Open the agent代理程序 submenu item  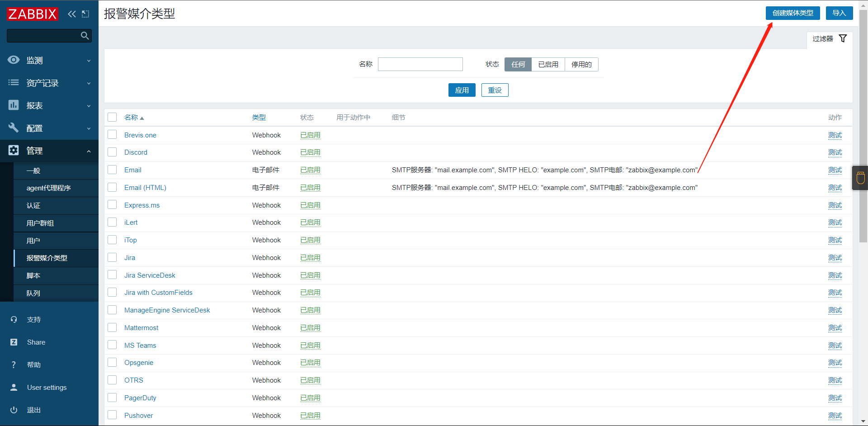(56, 188)
